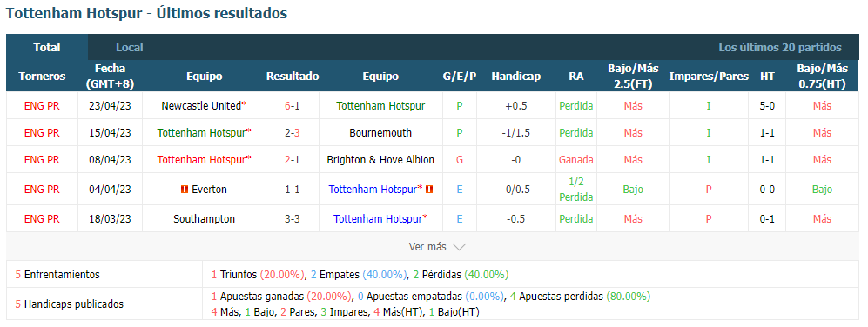Open the Bournemouth team link
868x327 pixels.
coord(380,133)
